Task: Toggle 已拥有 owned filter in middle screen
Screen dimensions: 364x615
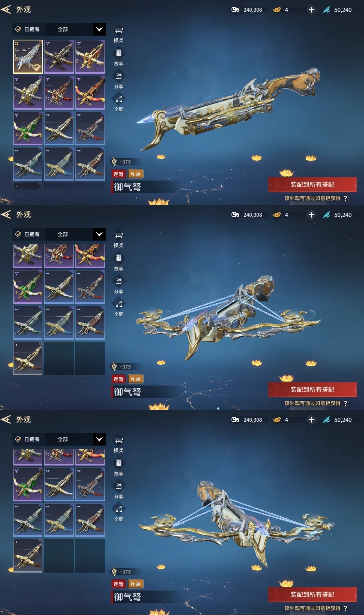Action: point(28,234)
